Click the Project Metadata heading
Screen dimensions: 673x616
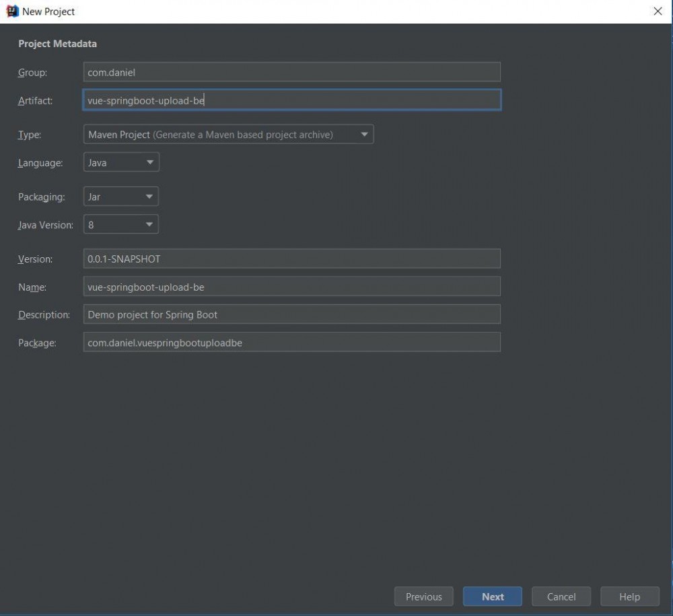(57, 43)
